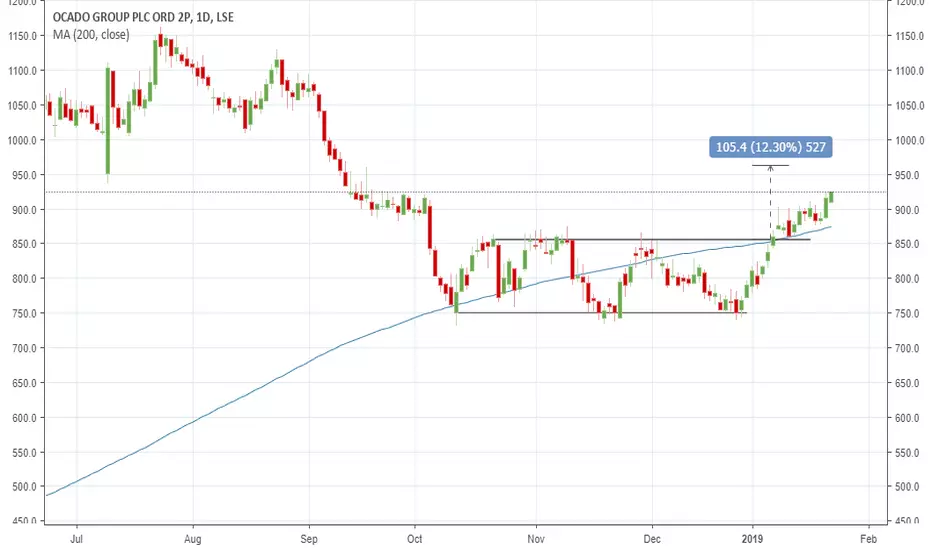Select the upper horizontal resistance line near 850

(651, 240)
